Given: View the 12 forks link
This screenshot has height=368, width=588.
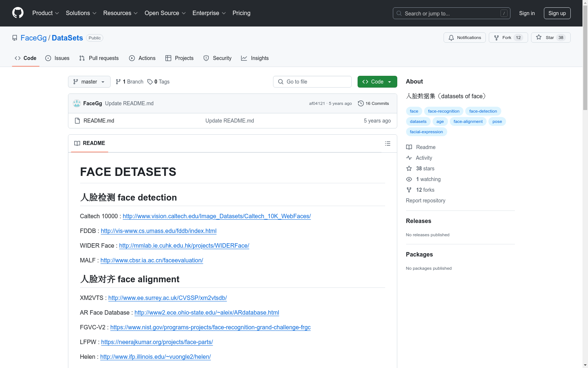Looking at the screenshot, I should click(420, 190).
